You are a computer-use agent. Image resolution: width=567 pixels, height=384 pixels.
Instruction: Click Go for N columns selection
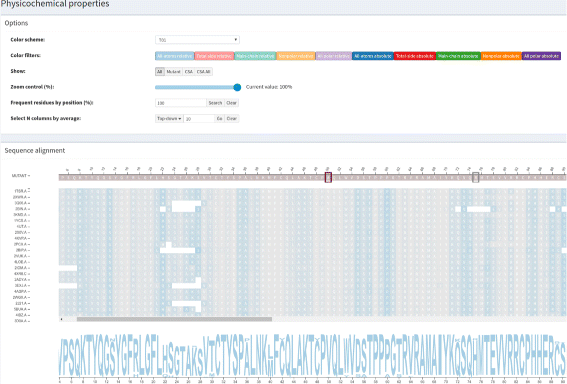pyautogui.click(x=219, y=119)
